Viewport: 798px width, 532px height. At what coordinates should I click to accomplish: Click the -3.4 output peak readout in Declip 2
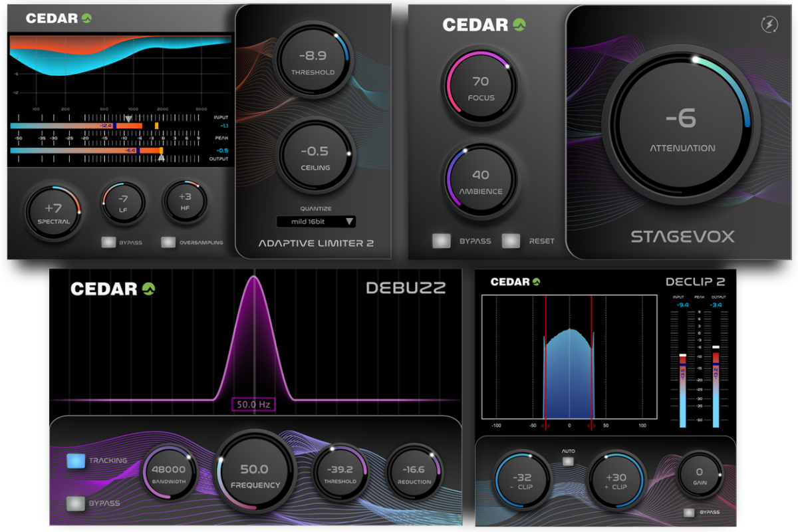[x=716, y=305]
